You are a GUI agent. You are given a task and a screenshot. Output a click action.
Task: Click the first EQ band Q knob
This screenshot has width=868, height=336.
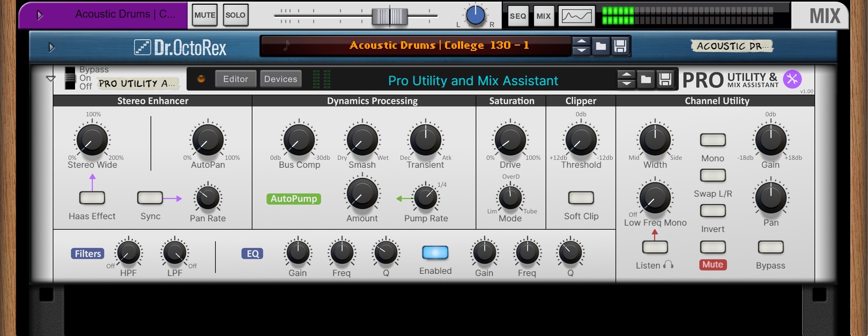coord(385,252)
